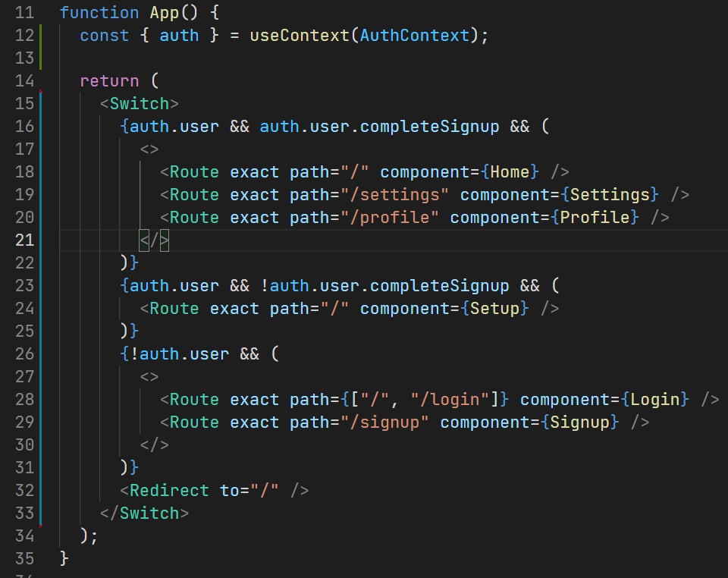Click the Login component name

pyautogui.click(x=660, y=399)
